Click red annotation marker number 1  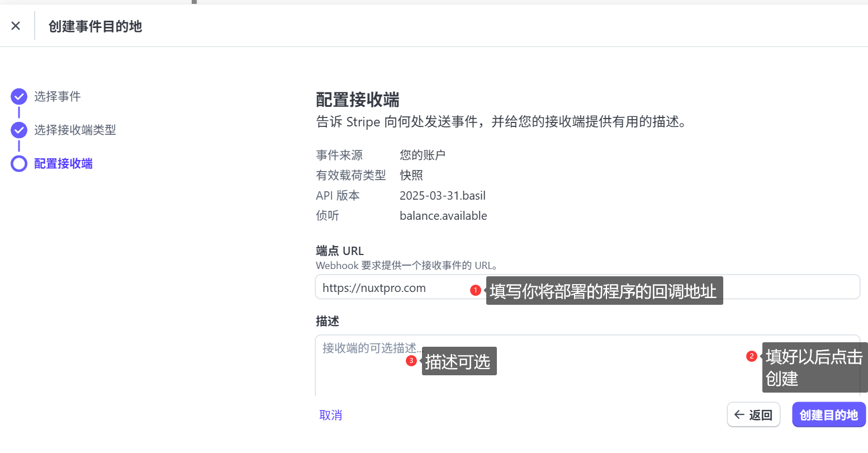click(476, 290)
